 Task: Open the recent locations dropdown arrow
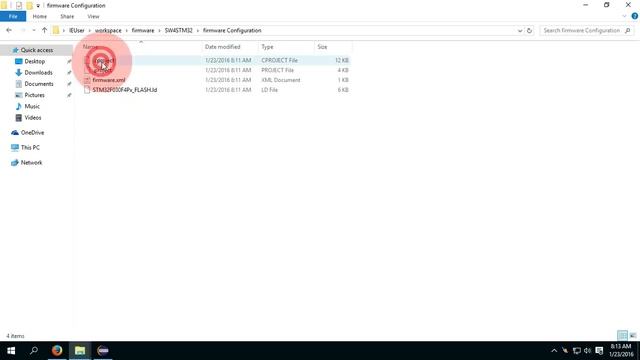[x=34, y=30]
